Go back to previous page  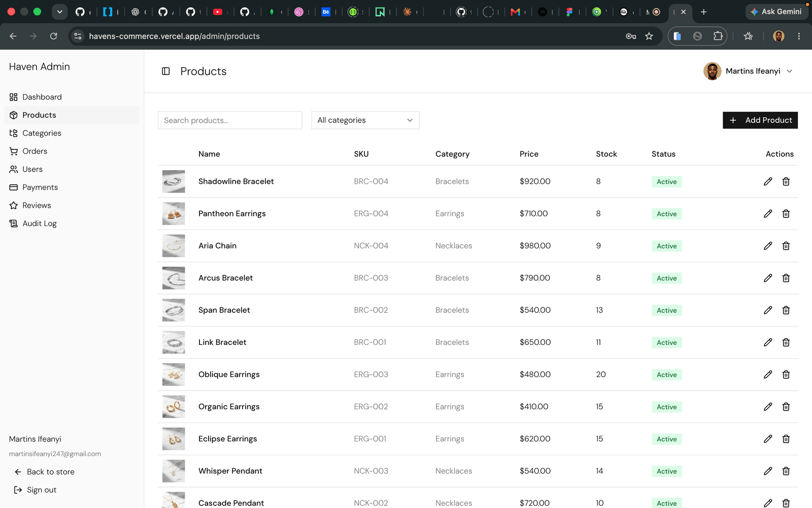(13, 36)
